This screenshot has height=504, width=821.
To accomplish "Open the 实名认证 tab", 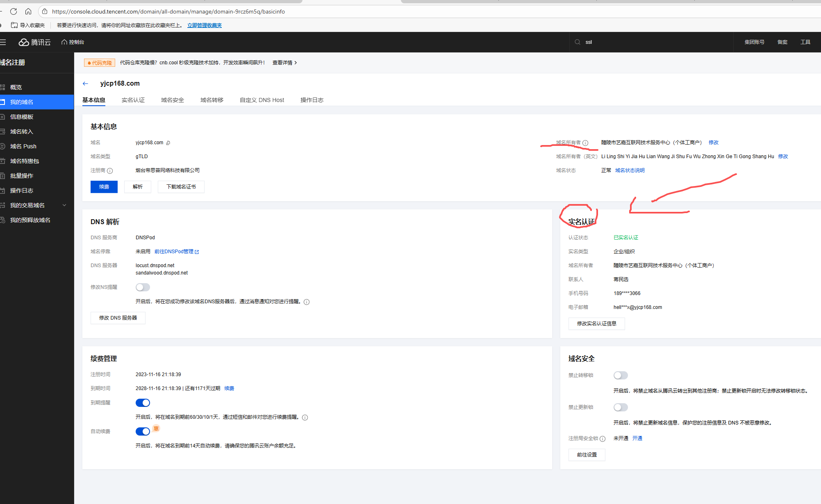I will pos(133,100).
